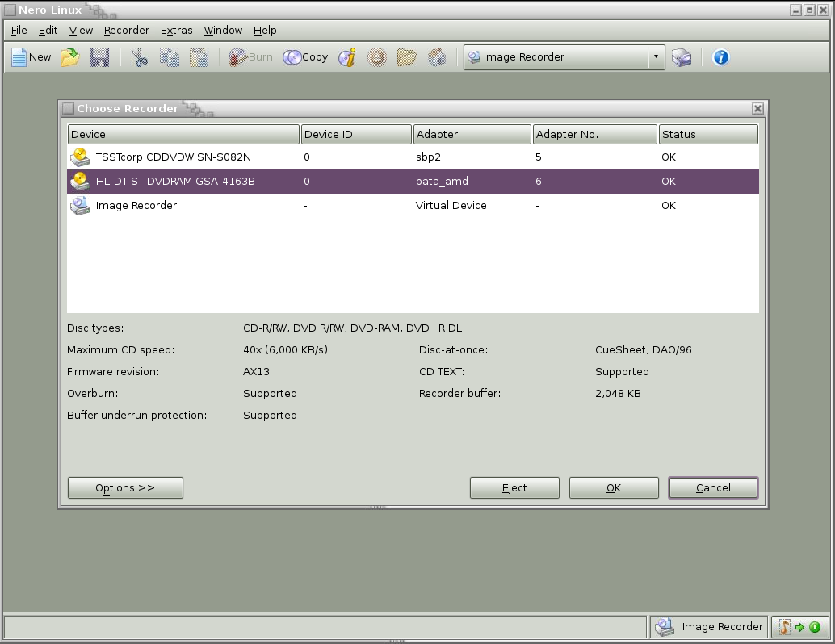The image size is (835, 644).
Task: Click the round eject disc toolbar icon
Action: coord(377,57)
